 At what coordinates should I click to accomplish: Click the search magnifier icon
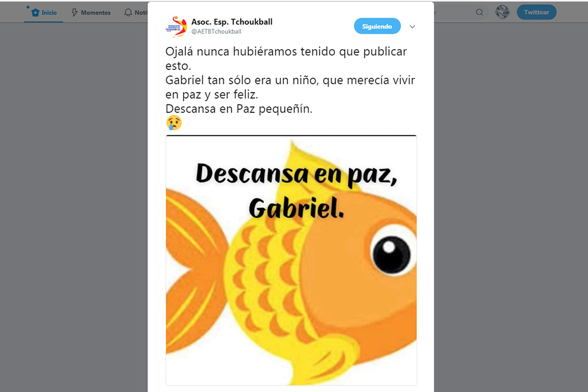479,12
